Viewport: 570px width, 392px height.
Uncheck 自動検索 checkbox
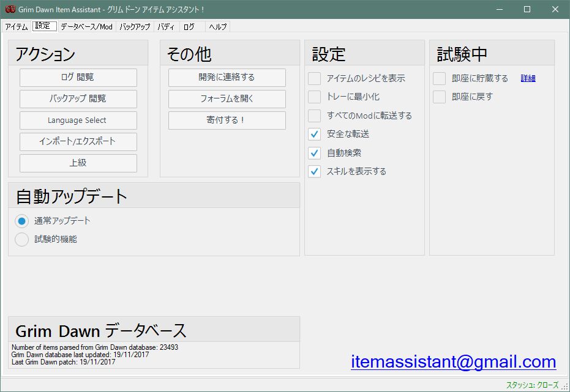tap(315, 153)
